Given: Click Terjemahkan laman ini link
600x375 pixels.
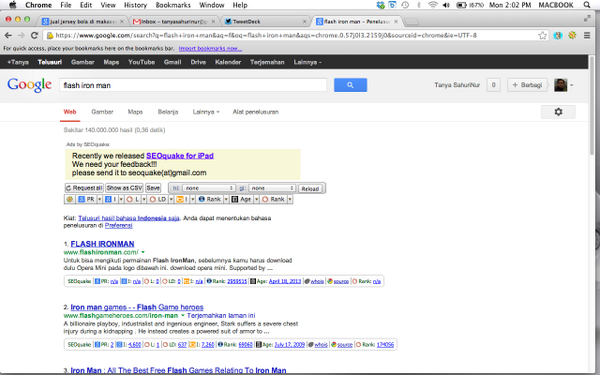Looking at the screenshot, I should [221, 316].
